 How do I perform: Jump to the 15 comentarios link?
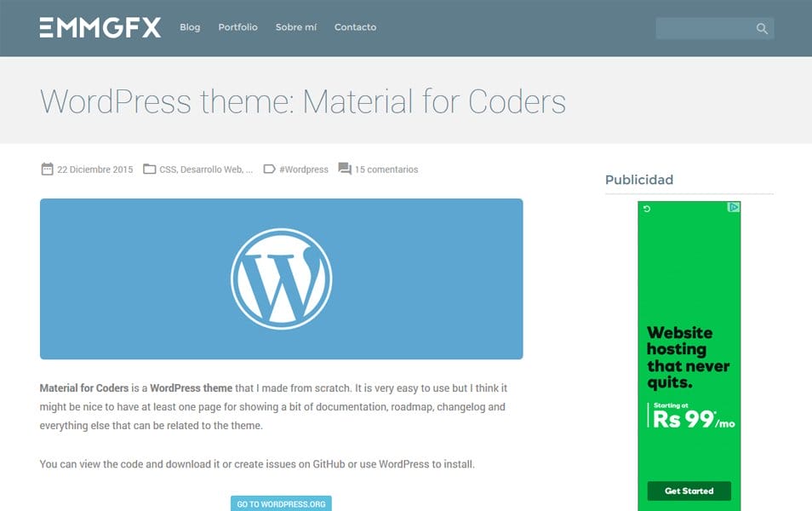click(x=386, y=169)
